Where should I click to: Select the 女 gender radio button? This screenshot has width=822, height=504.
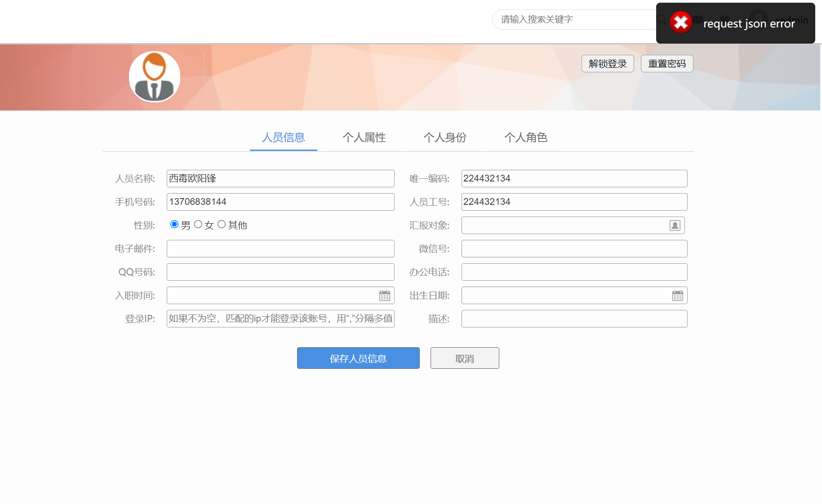tap(198, 224)
